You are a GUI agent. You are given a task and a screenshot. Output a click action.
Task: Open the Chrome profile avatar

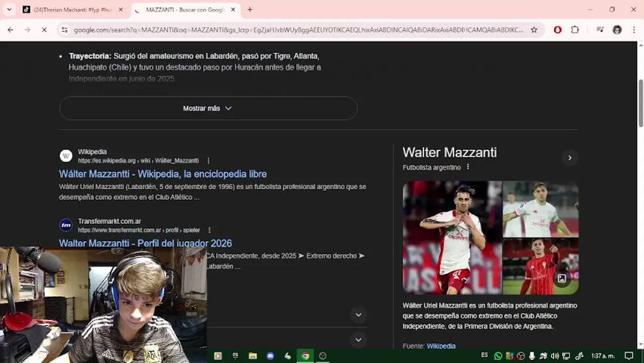tap(617, 30)
